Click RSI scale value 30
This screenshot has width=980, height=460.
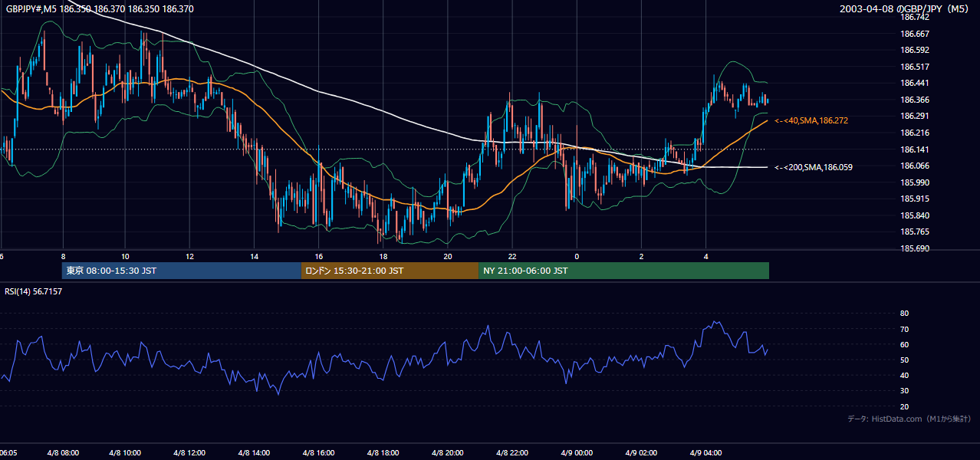click(x=904, y=391)
